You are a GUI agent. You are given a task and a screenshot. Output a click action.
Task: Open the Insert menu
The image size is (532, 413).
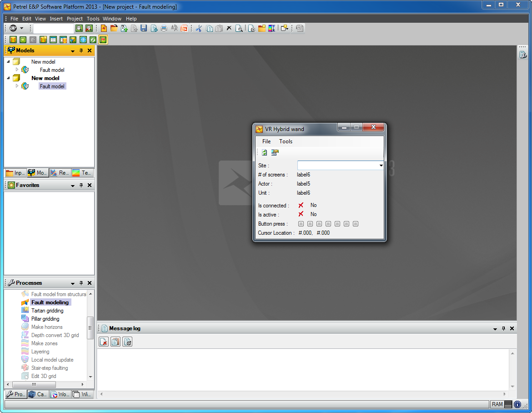pyautogui.click(x=56, y=19)
